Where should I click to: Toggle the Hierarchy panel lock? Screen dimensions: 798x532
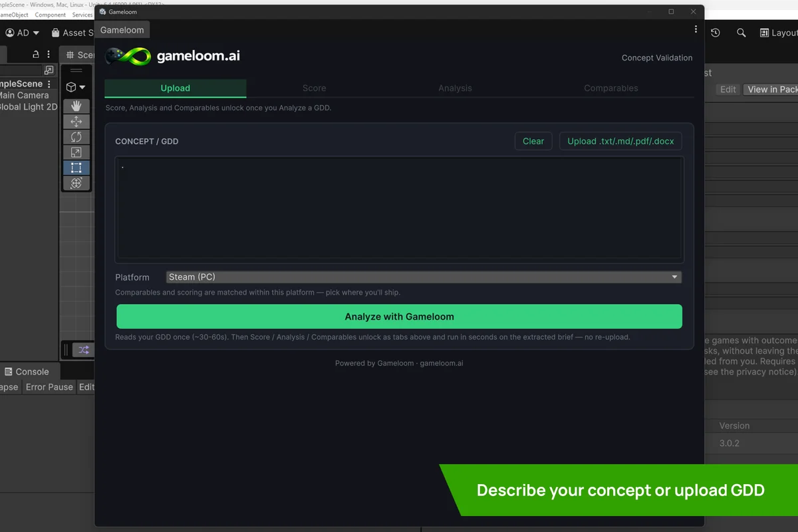pyautogui.click(x=36, y=54)
